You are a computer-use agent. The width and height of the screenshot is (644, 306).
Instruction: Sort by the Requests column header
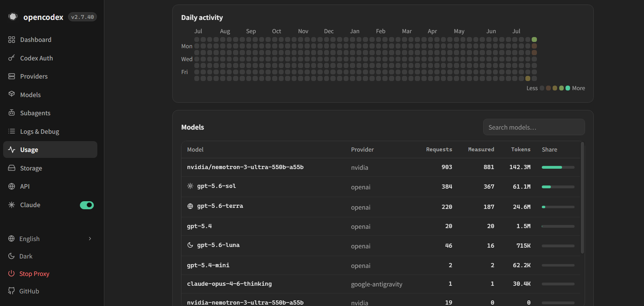click(439, 150)
